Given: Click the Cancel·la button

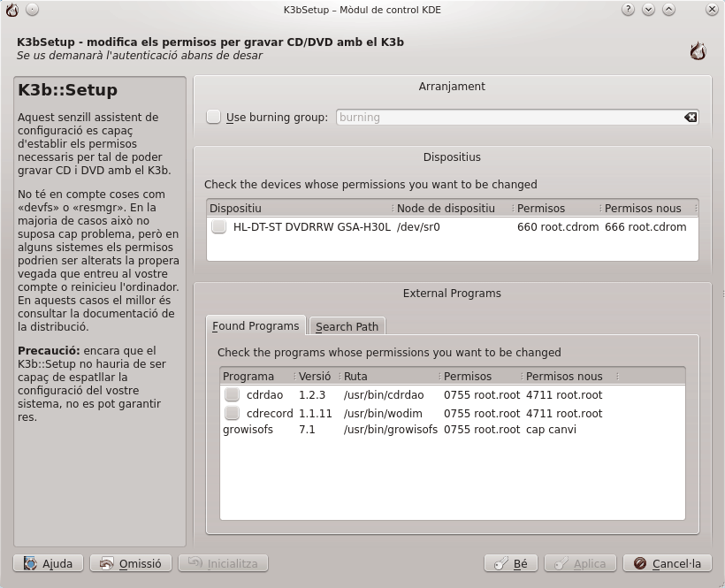Looking at the screenshot, I should tap(667, 563).
